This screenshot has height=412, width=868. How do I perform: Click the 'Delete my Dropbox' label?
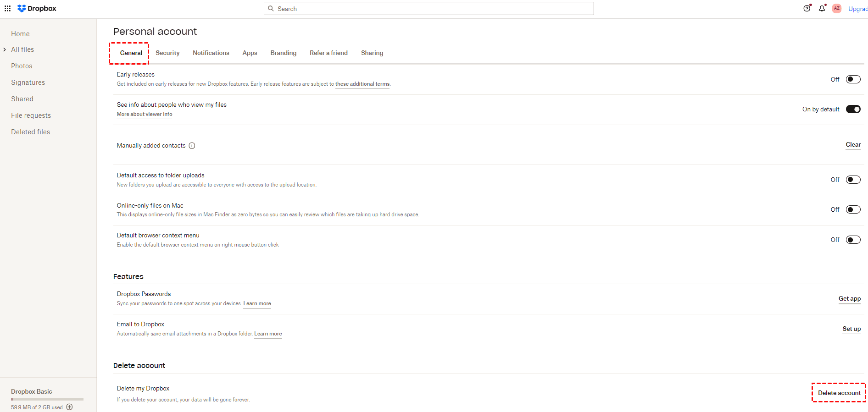coord(143,389)
